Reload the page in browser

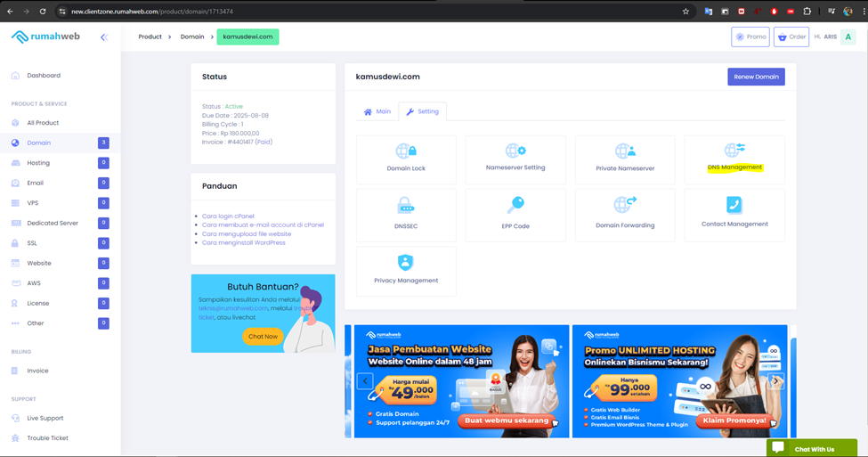[43, 11]
